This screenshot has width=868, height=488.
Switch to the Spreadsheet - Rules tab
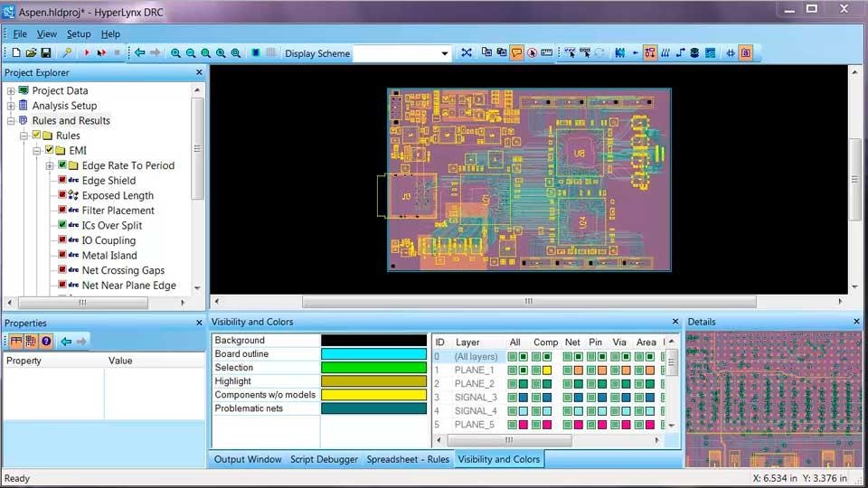click(x=407, y=459)
